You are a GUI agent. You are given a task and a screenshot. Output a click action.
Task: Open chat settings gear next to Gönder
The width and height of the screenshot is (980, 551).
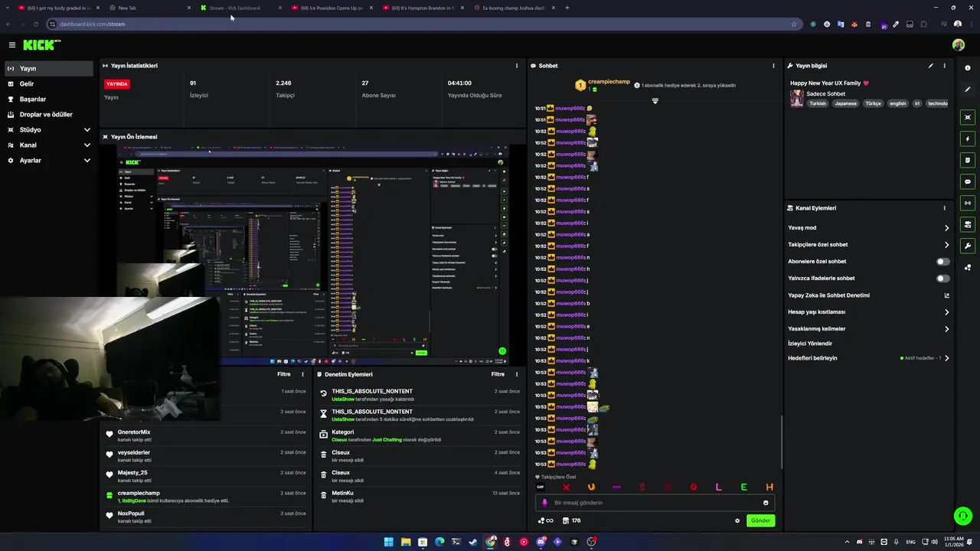click(x=737, y=520)
